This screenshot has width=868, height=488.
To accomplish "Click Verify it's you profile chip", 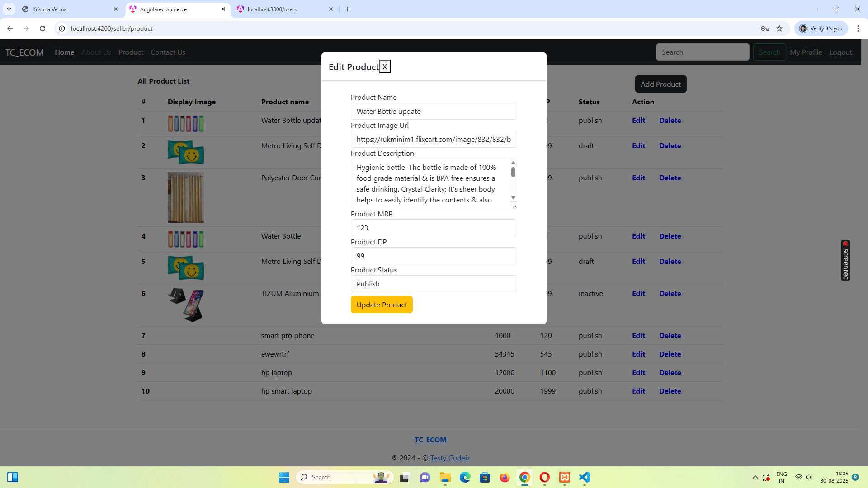I will pyautogui.click(x=821, y=28).
